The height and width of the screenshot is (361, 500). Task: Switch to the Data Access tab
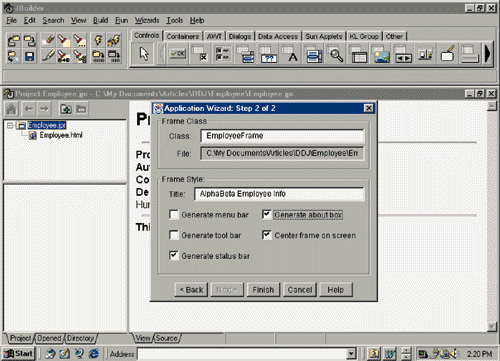pos(278,36)
